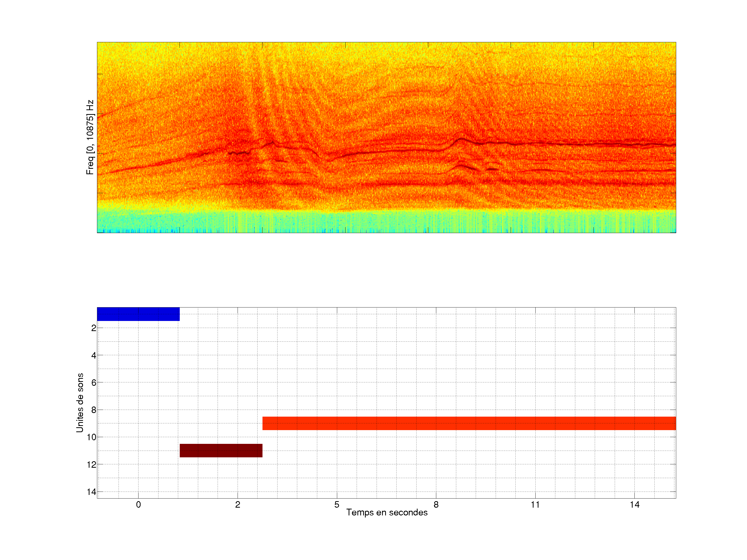Screen dimensions: 747x560
Task: Click the 'Temps en secondes' axis label
Action: click(387, 512)
